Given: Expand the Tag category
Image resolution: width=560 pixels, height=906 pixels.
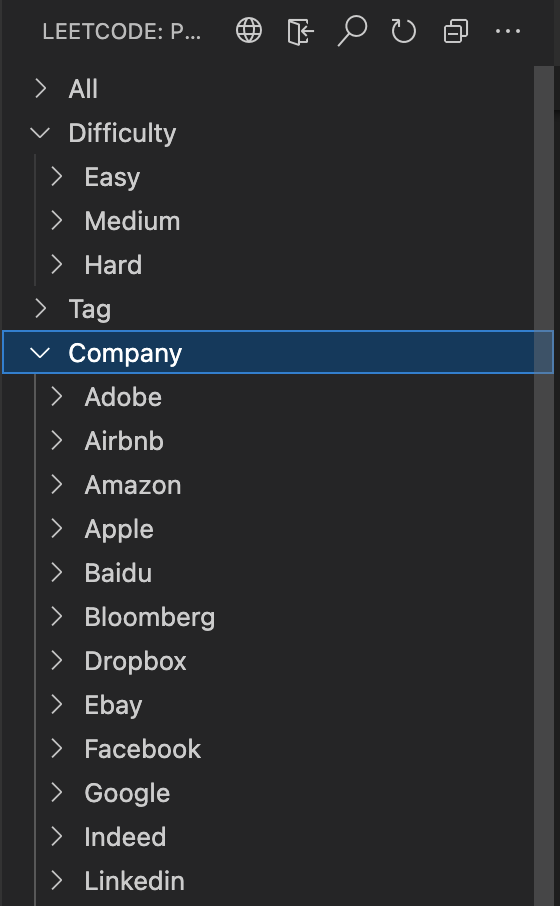Looking at the screenshot, I should pos(40,309).
